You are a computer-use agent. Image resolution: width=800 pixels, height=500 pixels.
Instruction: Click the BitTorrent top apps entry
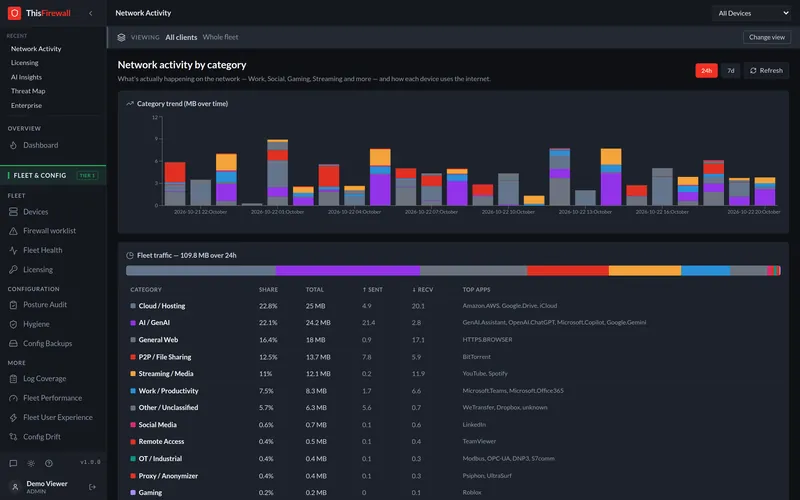coord(477,357)
